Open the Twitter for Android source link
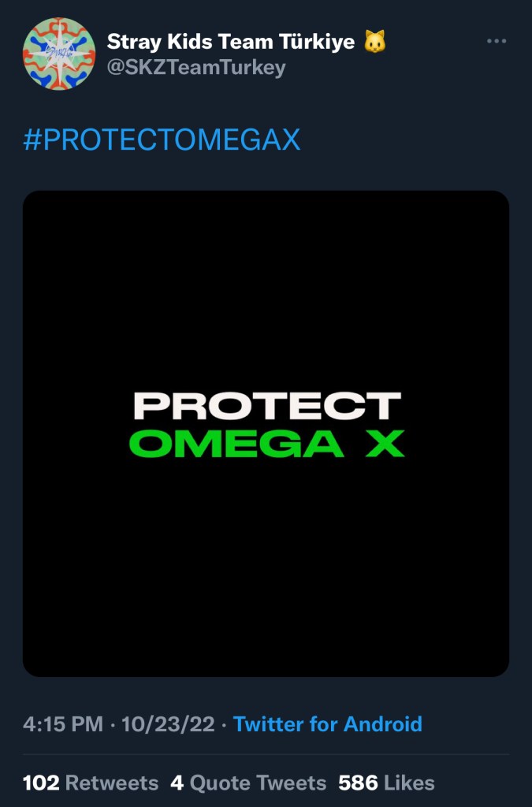Screen dimensions: 532x807 (x=328, y=724)
